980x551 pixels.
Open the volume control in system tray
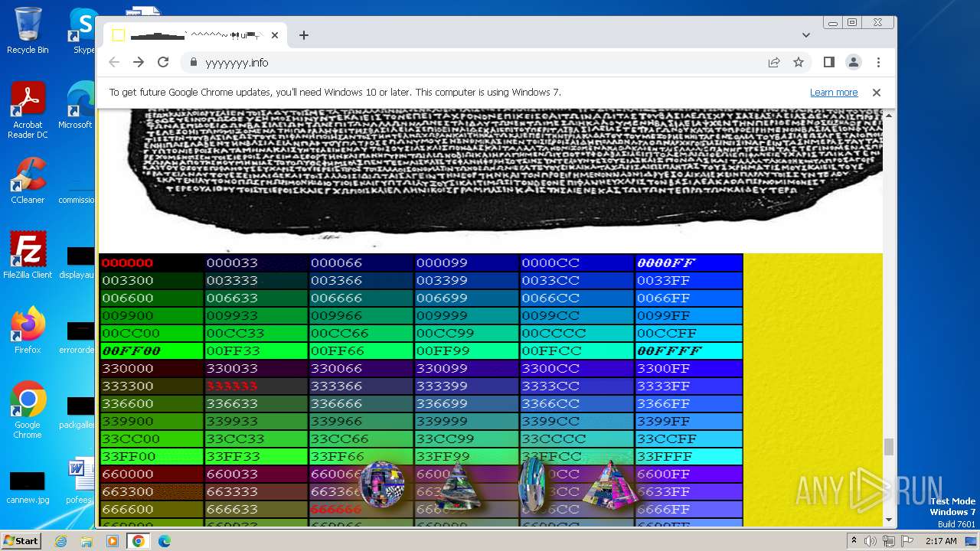point(871,541)
